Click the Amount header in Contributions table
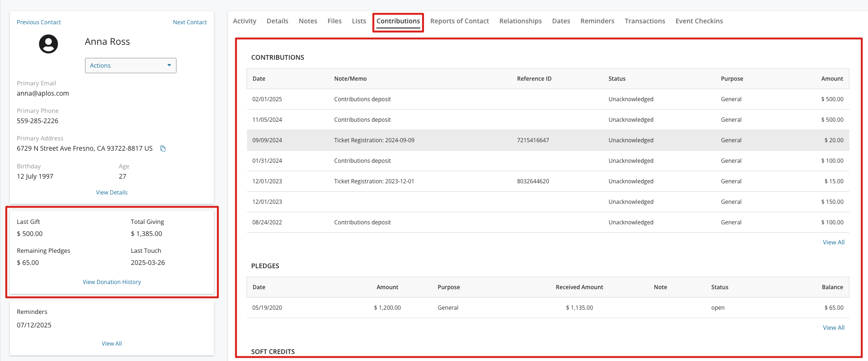This screenshot has width=868, height=361. 832,79
